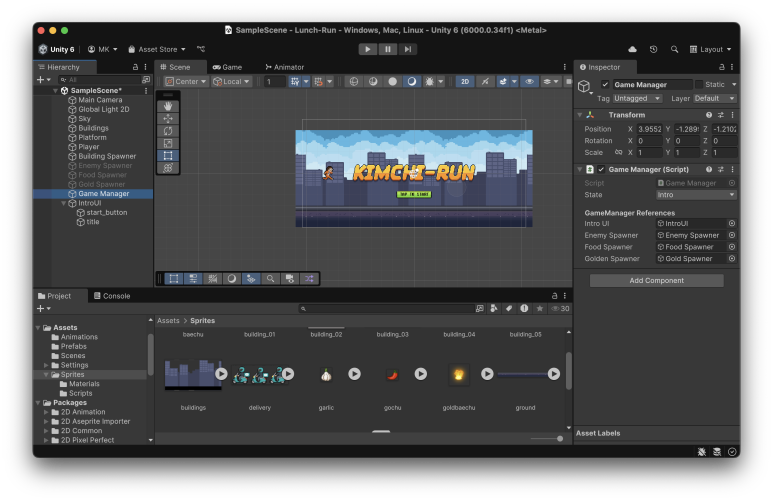This screenshot has width=773, height=501.
Task: Pause the game with Pause button
Action: click(388, 49)
